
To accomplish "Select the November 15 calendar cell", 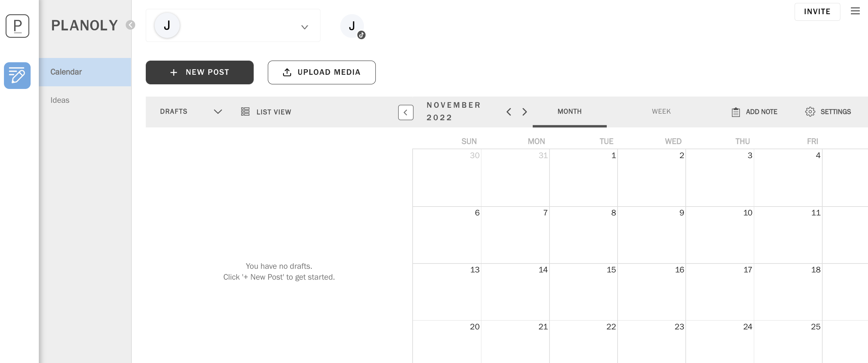I will (x=583, y=292).
